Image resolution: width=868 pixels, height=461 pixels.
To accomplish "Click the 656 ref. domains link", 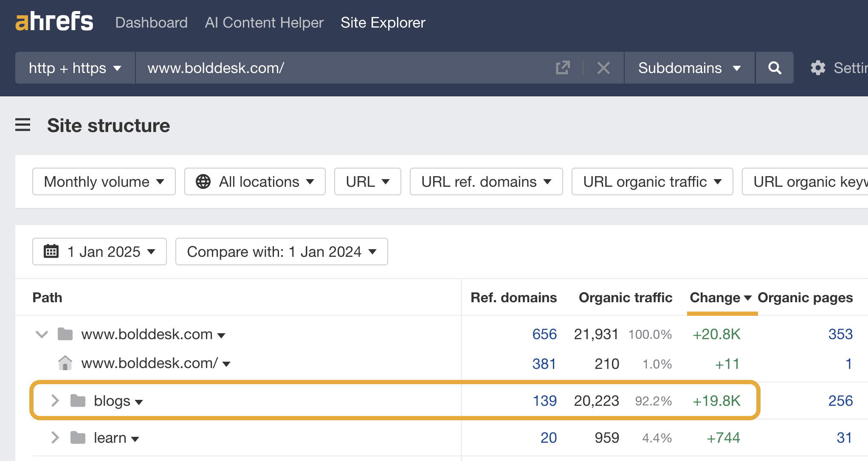I will [544, 334].
